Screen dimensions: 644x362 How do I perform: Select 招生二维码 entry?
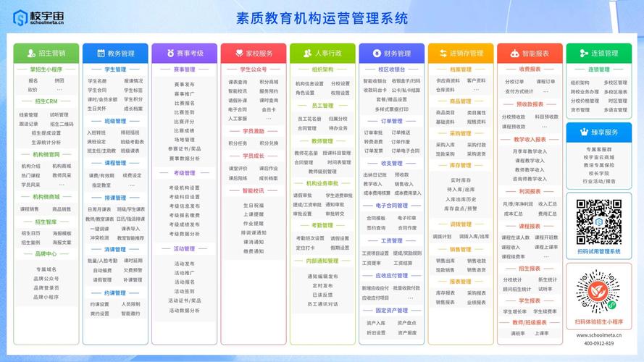tap(62, 124)
